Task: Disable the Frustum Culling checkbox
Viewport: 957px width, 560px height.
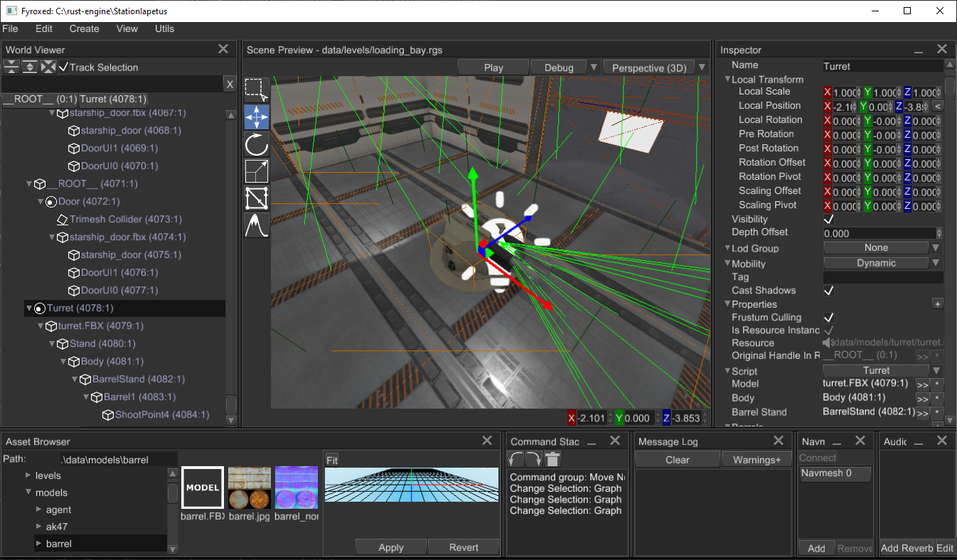Action: coord(828,318)
